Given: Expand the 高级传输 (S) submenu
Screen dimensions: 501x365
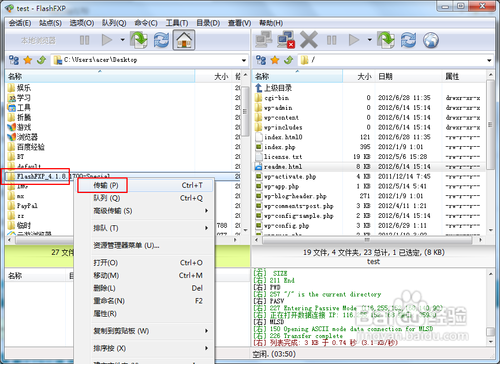Looking at the screenshot, I should (144, 211).
